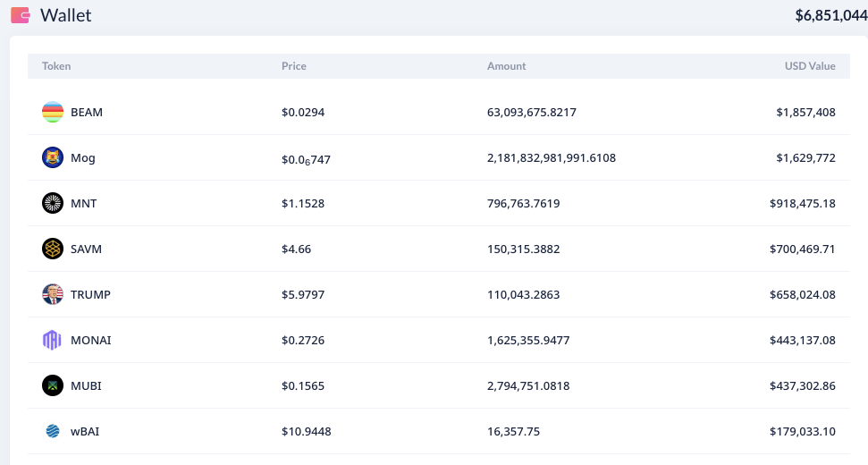The width and height of the screenshot is (868, 465).
Task: Click the Token column header
Action: 56,66
